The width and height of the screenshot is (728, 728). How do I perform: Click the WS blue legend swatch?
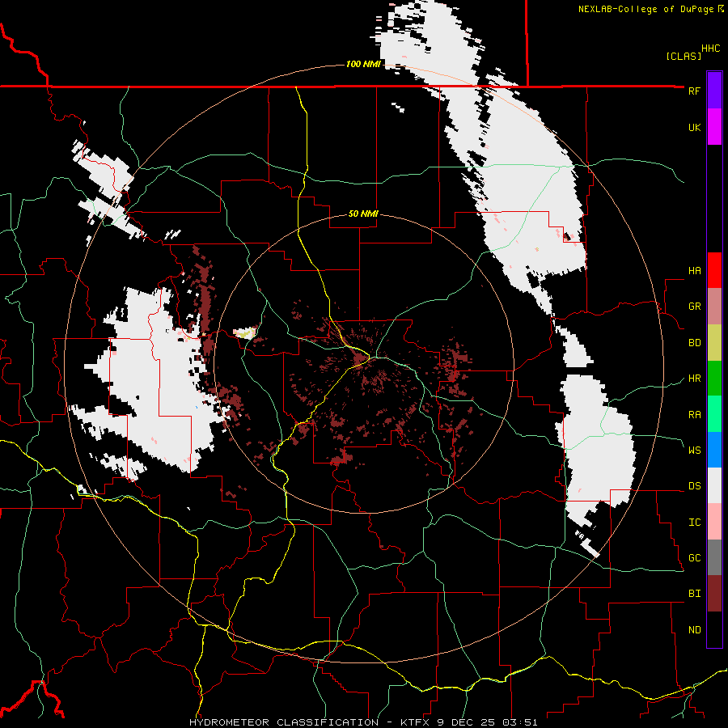pos(714,450)
